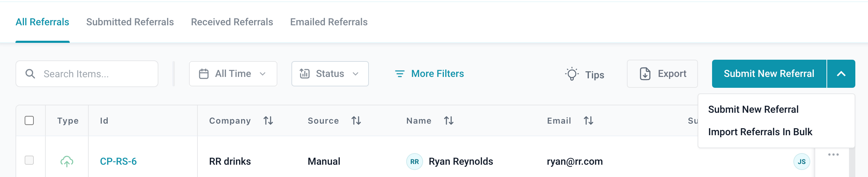868x177 pixels.
Task: Sort referrals by Source column
Action: click(x=356, y=121)
